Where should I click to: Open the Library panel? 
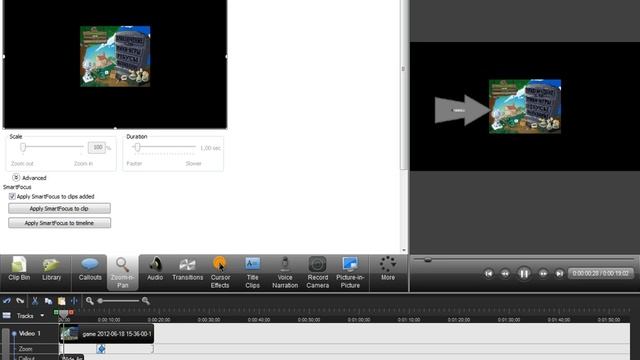pos(51,269)
